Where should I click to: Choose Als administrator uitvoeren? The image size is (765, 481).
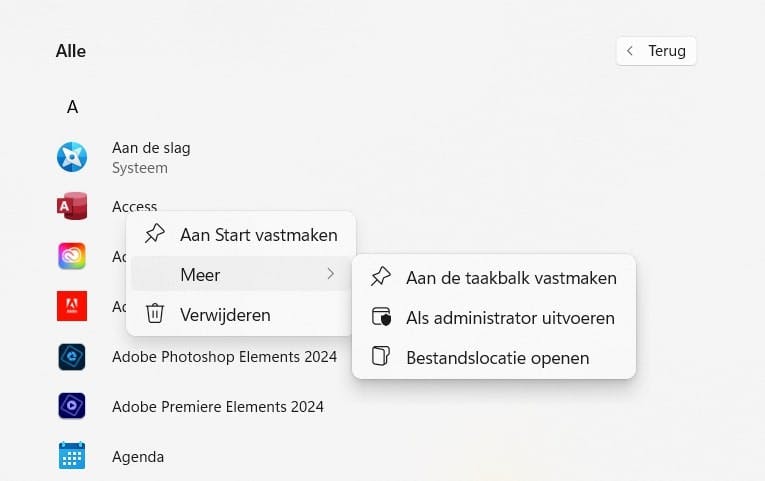tap(510, 318)
